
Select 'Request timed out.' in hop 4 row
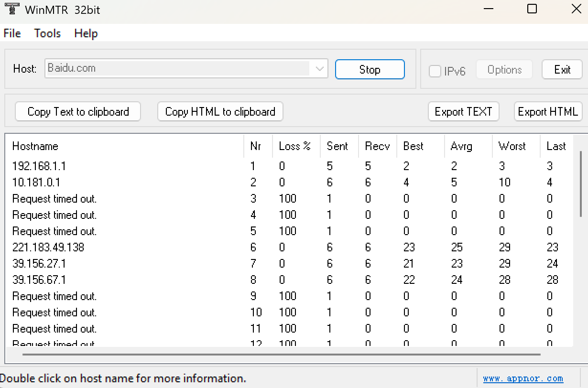coord(54,215)
